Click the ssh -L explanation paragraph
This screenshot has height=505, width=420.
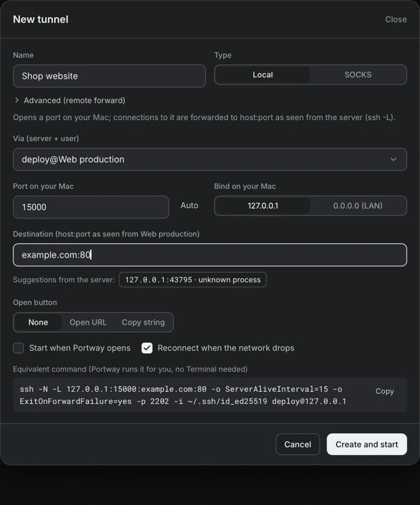click(204, 117)
